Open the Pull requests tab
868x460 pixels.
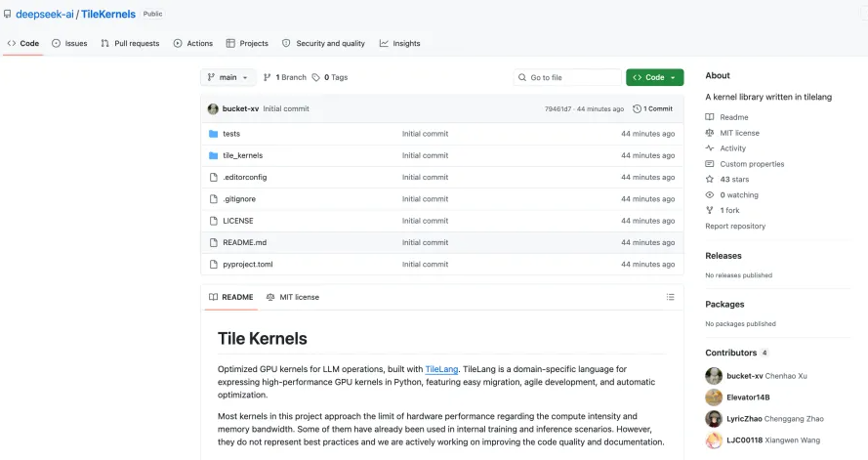pyautogui.click(x=131, y=43)
